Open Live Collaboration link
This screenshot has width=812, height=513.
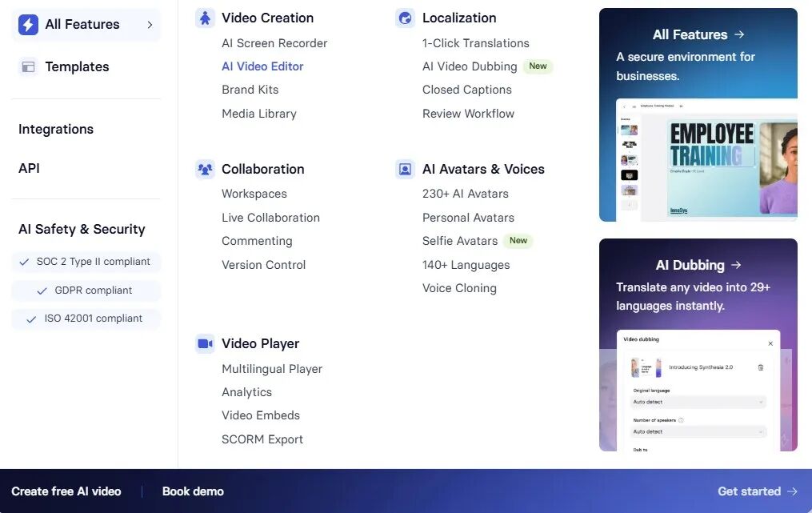point(271,218)
